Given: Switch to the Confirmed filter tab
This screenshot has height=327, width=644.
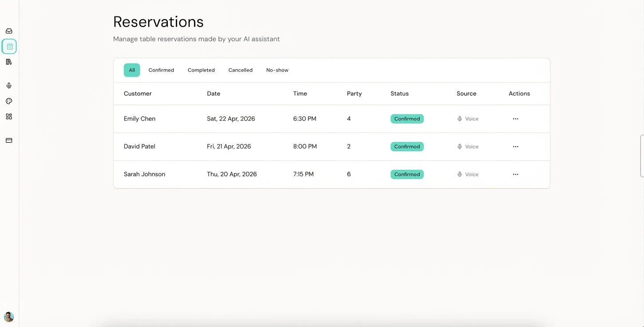Looking at the screenshot, I should pyautogui.click(x=161, y=70).
